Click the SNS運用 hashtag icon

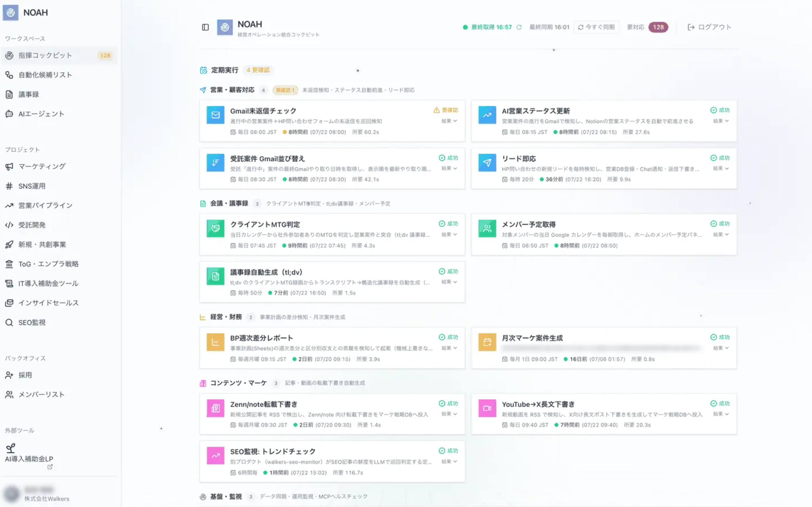click(x=9, y=186)
